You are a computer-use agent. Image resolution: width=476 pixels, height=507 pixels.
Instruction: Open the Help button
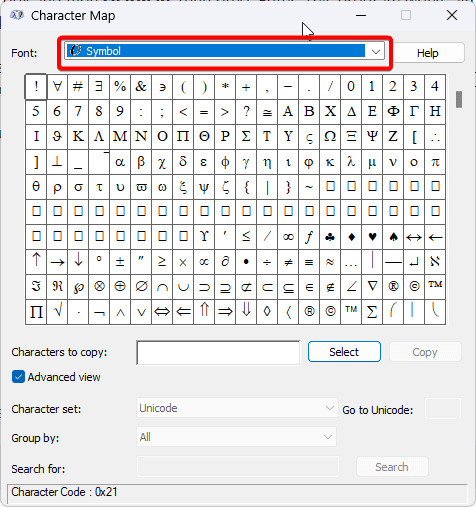click(x=428, y=53)
